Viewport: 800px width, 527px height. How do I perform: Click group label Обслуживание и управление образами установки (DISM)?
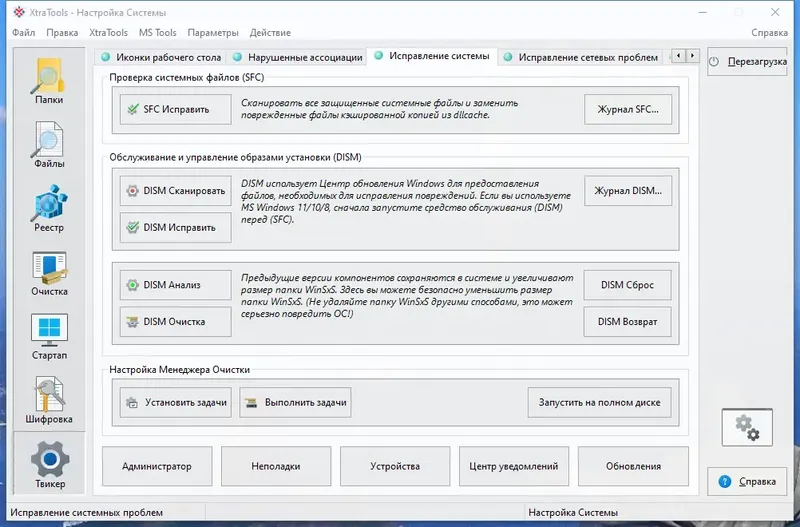235,157
